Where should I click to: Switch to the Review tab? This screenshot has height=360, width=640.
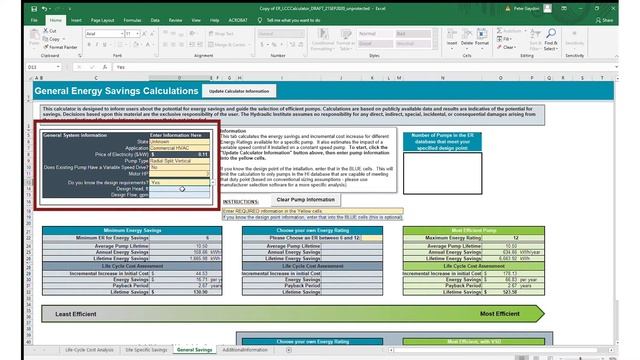coord(176,20)
